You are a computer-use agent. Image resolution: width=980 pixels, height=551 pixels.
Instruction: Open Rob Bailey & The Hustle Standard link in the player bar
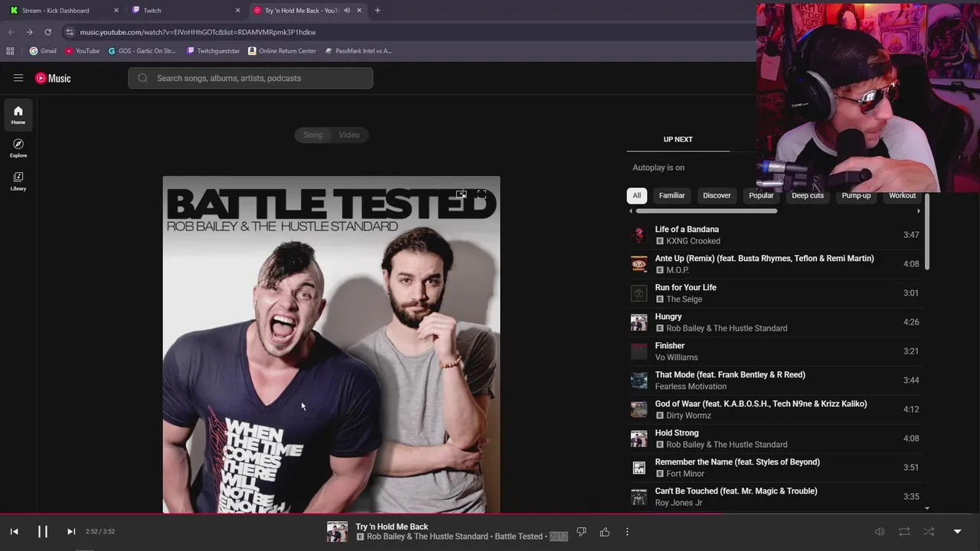pos(427,536)
